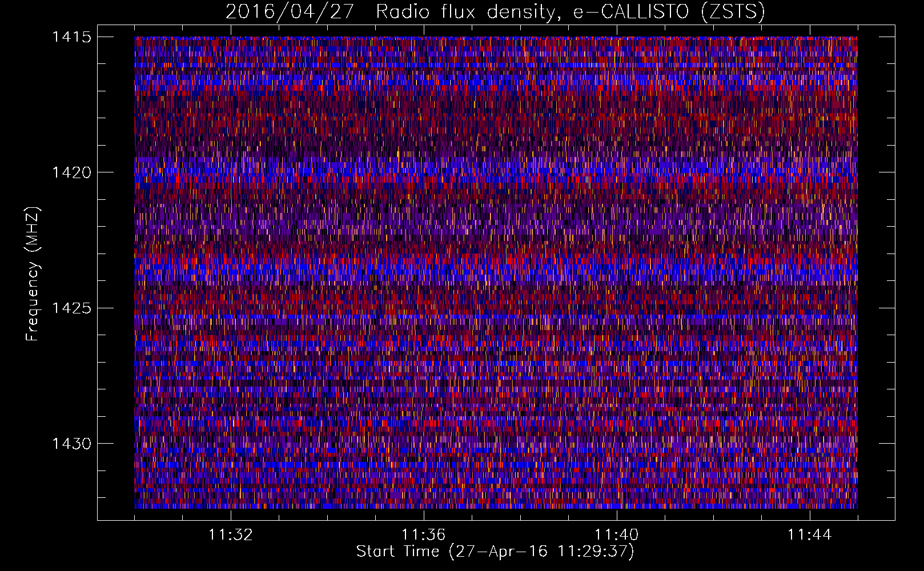Click the plot title '2016/04/27 Radio flux density, e-CALLISTO (ZSTS)'

(x=495, y=11)
